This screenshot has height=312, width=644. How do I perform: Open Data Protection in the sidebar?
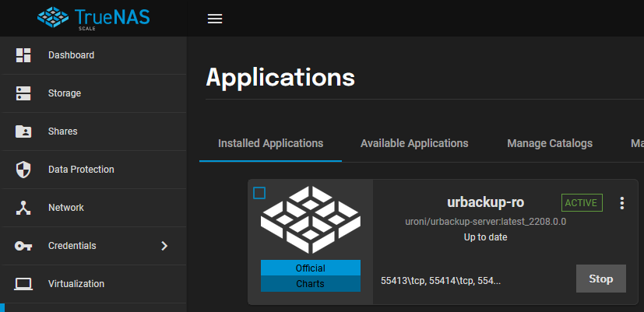[x=94, y=170]
